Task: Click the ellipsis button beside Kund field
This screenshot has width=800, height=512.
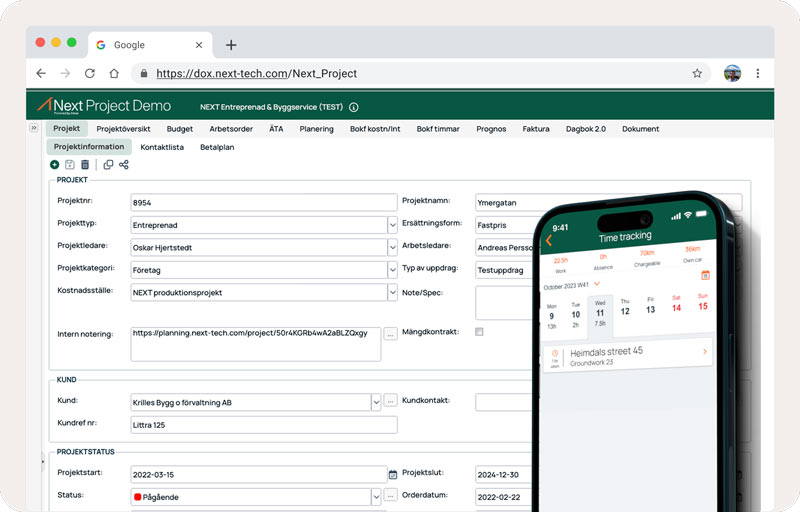Action: [x=390, y=402]
